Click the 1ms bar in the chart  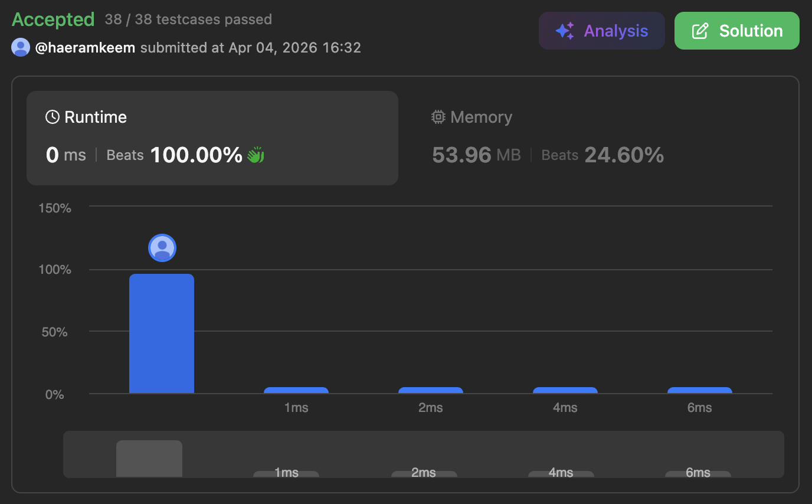coord(296,390)
